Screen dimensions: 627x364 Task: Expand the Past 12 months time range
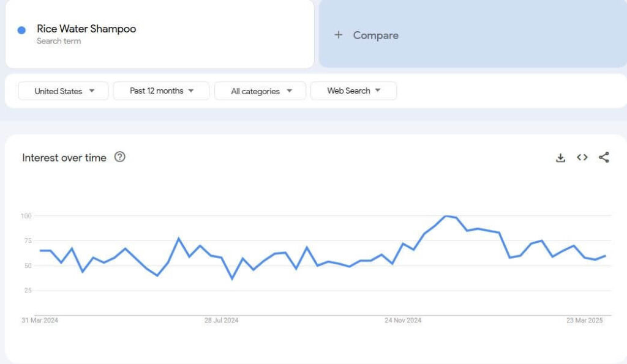(x=161, y=91)
